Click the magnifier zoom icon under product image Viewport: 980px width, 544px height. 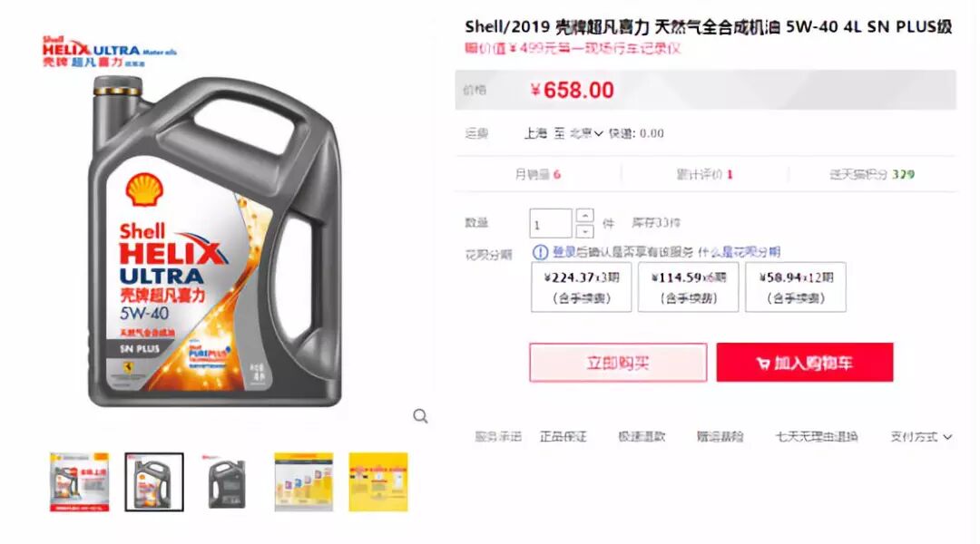point(421,416)
